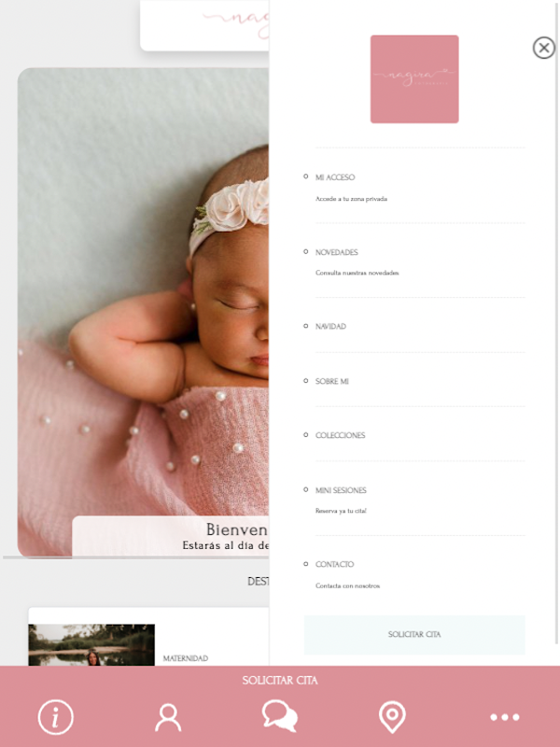Click the Maternidad thumbnail image
This screenshot has width=560, height=747.
point(91,644)
